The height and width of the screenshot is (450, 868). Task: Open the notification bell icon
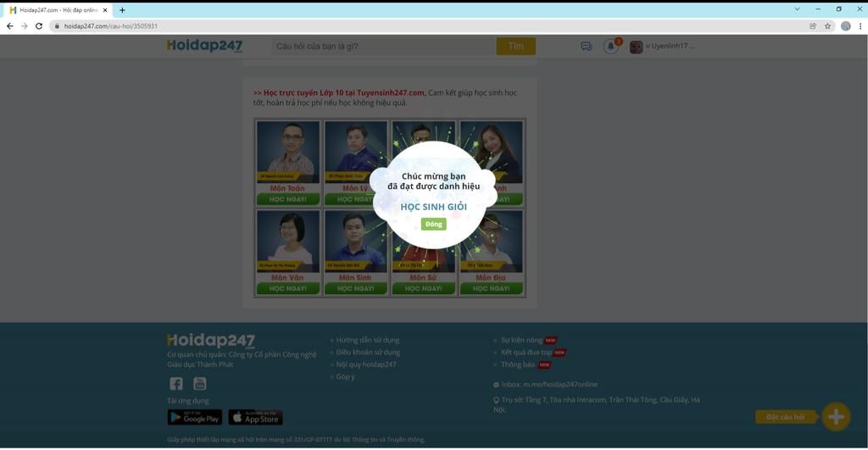click(610, 47)
